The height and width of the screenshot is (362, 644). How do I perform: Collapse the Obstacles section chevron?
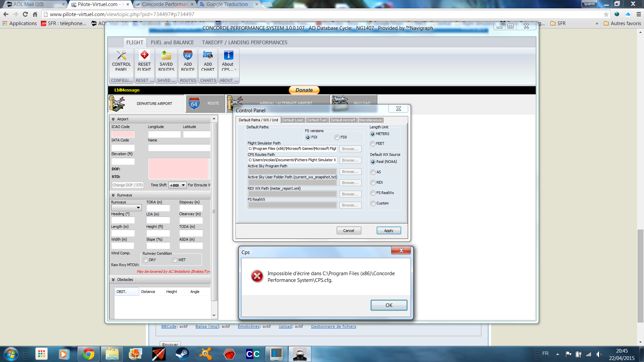(113, 280)
